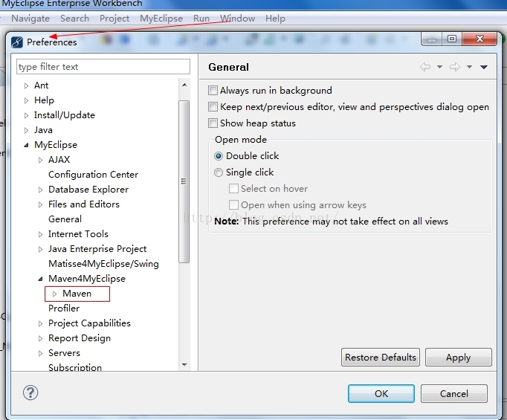Collapse the Maven4MyEclipse node

[x=40, y=279]
